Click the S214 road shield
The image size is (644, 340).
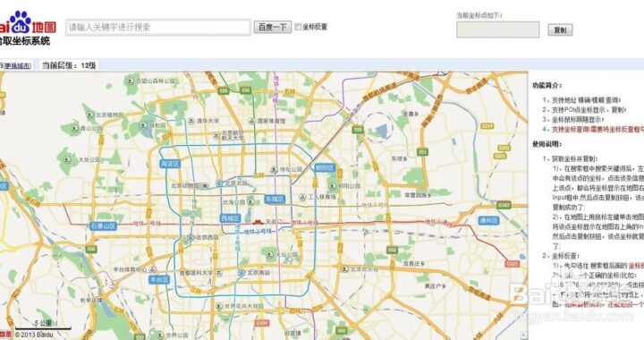tap(487, 125)
